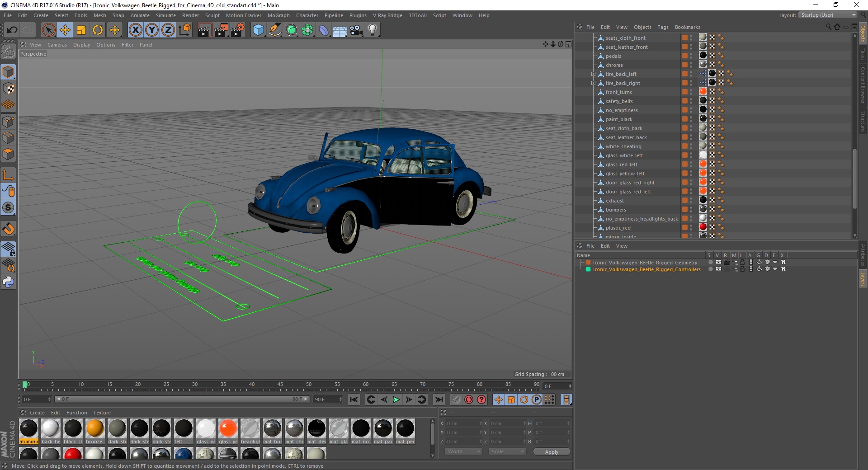Add a Cube primitive object
Screen dimensions: 868x470
tap(258, 30)
